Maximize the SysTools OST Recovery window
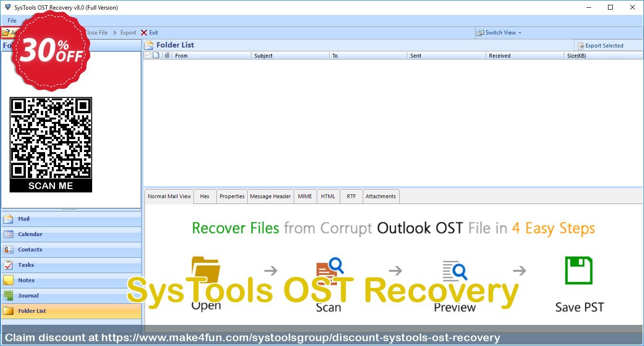644x346 pixels. point(610,7)
